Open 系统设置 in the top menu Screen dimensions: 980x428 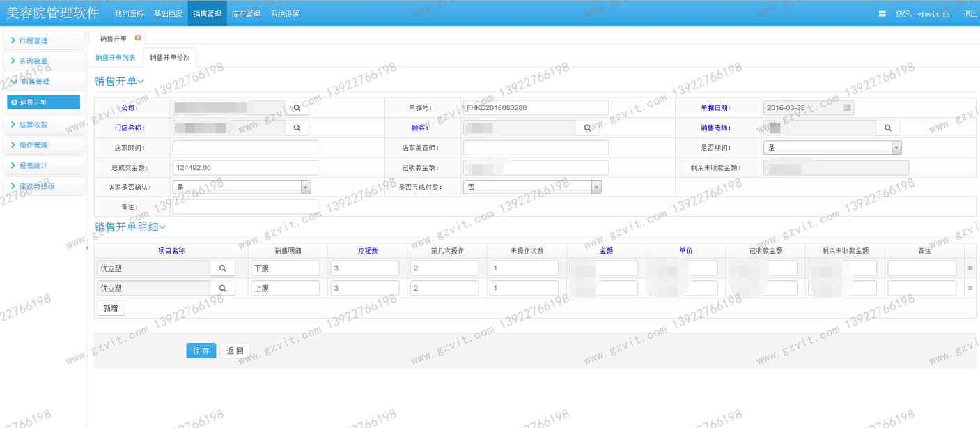[285, 14]
